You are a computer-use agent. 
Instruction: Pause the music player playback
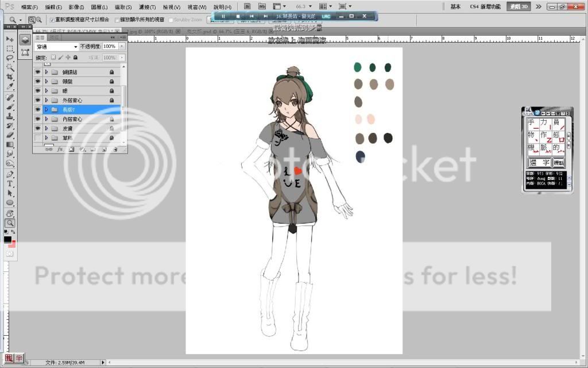(x=223, y=16)
